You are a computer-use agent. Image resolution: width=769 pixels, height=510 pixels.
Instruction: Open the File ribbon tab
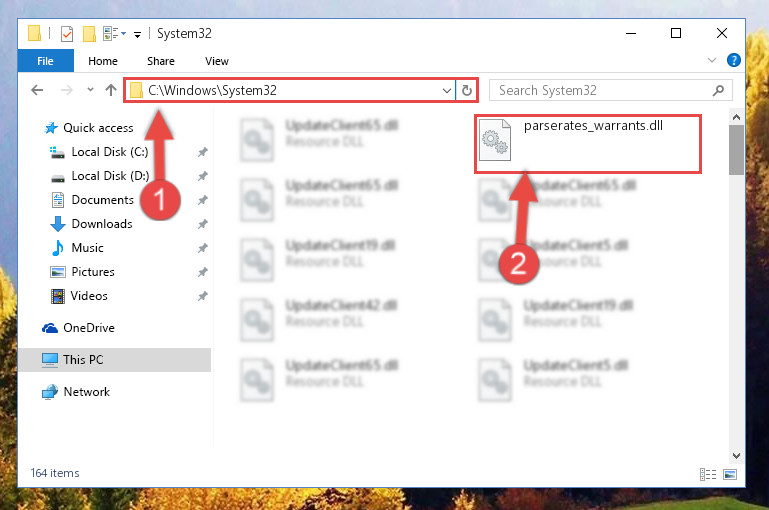click(46, 61)
